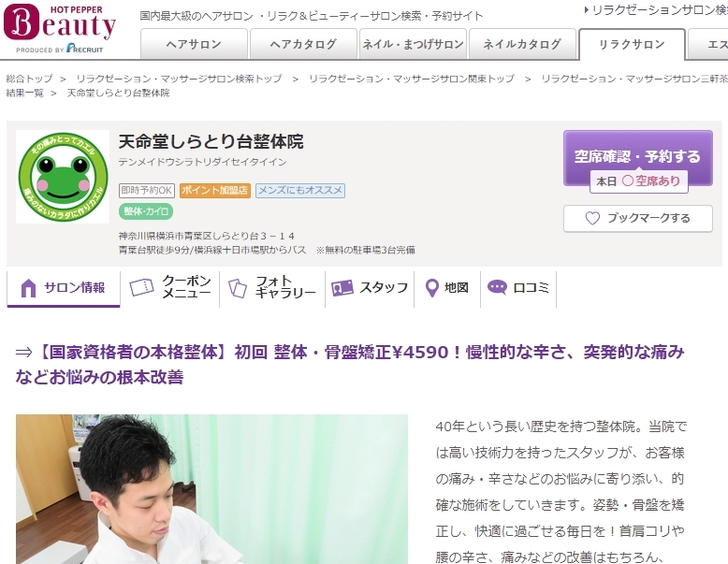Click the 即時予約OK tag
The height and width of the screenshot is (564, 728).
click(x=147, y=190)
